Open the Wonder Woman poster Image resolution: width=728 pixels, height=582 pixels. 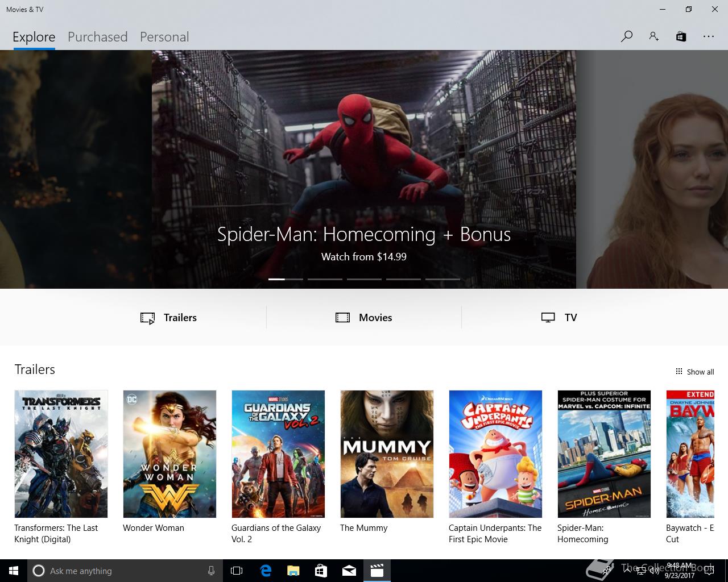pyautogui.click(x=169, y=454)
